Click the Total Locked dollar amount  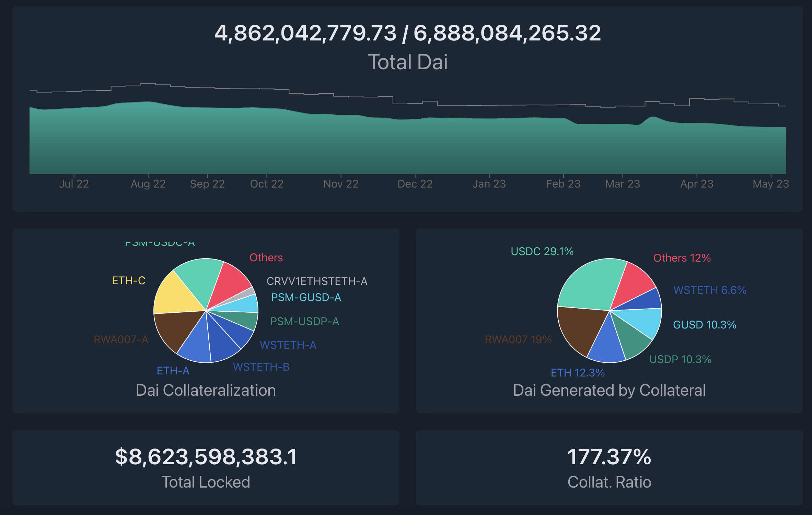tap(206, 457)
